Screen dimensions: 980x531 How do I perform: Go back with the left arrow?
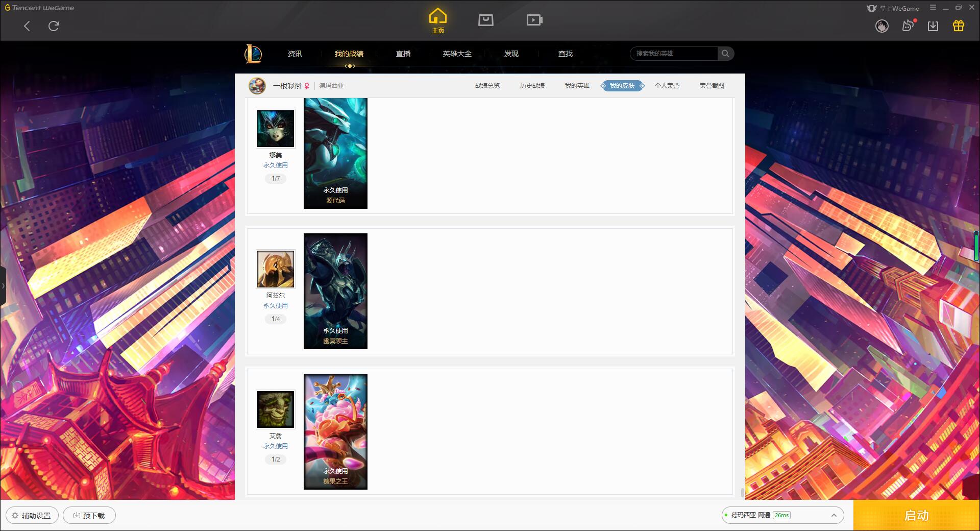[x=27, y=26]
